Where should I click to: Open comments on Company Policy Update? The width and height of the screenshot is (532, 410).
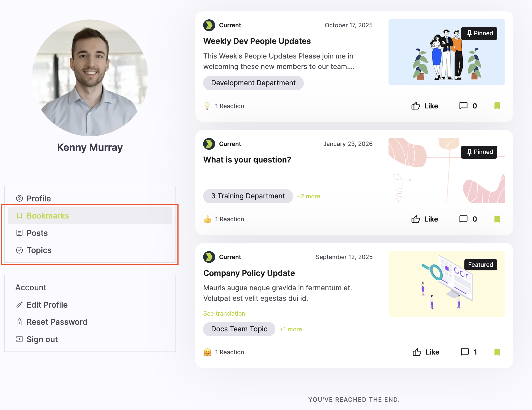pyautogui.click(x=469, y=352)
